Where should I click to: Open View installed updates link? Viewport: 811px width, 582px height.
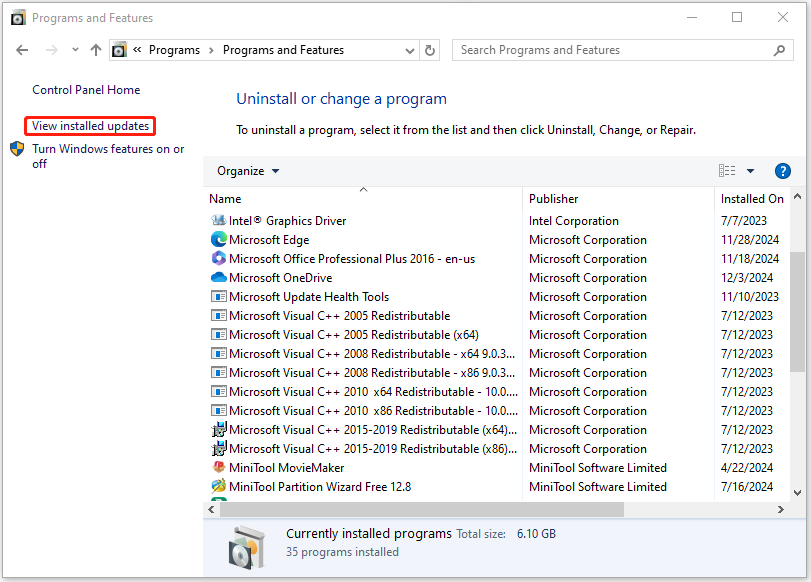coord(91,126)
